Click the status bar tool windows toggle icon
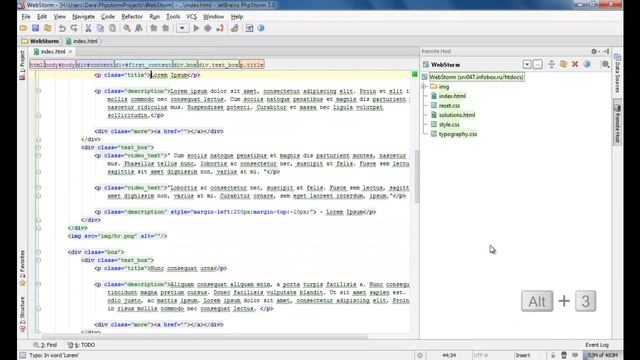640x360 pixels. 23,356
